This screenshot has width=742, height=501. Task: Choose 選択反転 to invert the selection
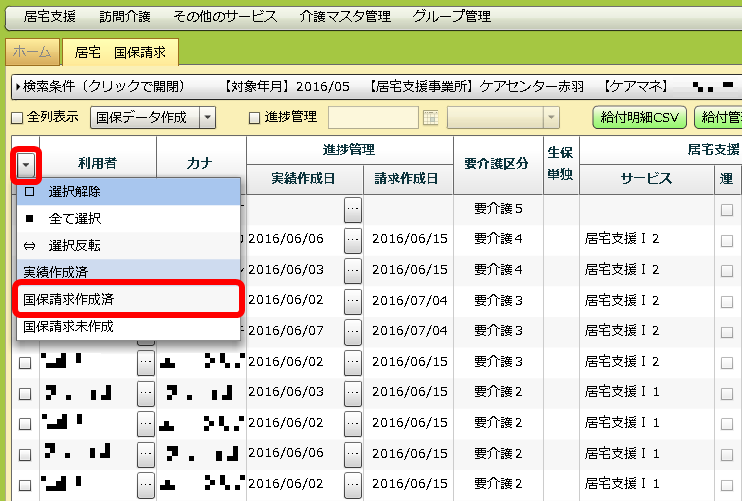[x=74, y=245]
